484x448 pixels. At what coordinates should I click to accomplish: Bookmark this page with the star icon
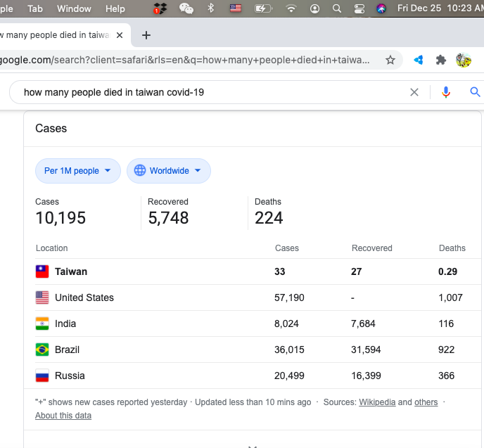(x=390, y=60)
